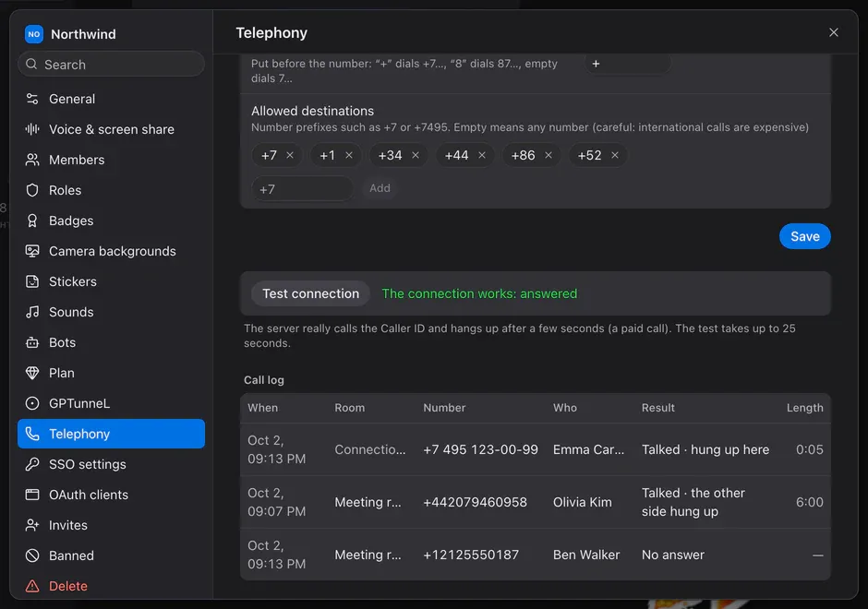Remove the +7 allowed destination prefix

tap(290, 155)
